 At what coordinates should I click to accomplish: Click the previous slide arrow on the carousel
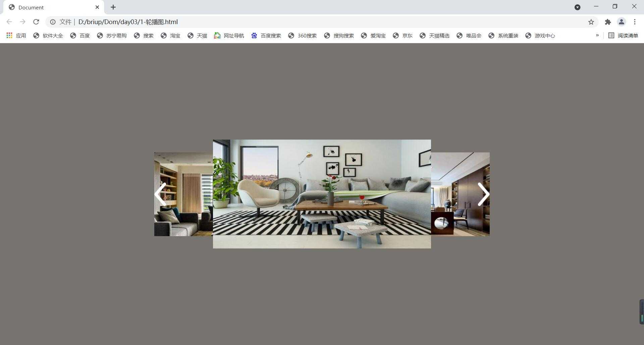coord(160,194)
